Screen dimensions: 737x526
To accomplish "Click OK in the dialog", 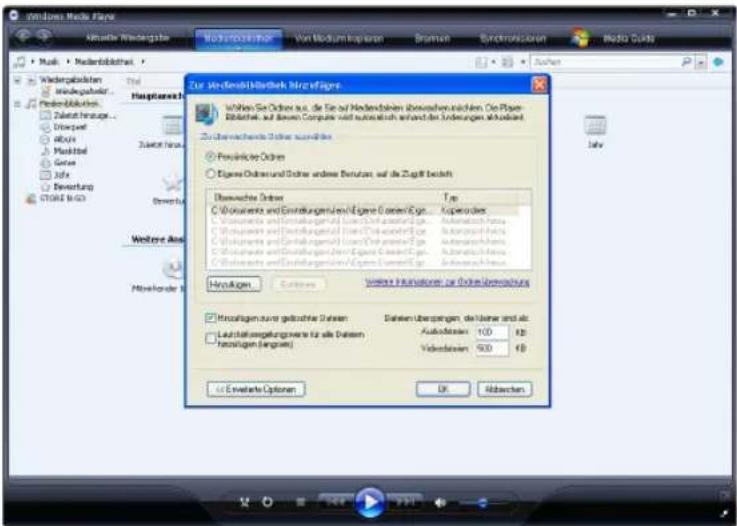I will point(443,389).
